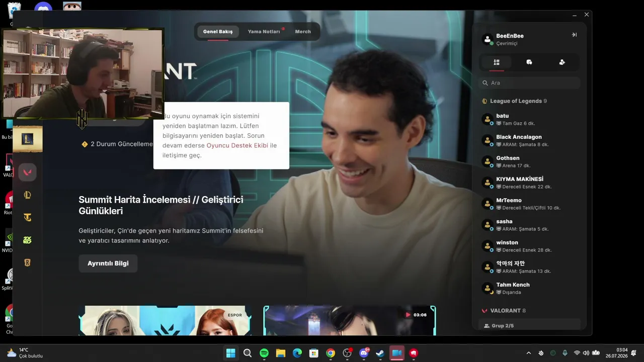Open notifications bell in taskbar
This screenshot has height=362, width=644.
coord(633,353)
